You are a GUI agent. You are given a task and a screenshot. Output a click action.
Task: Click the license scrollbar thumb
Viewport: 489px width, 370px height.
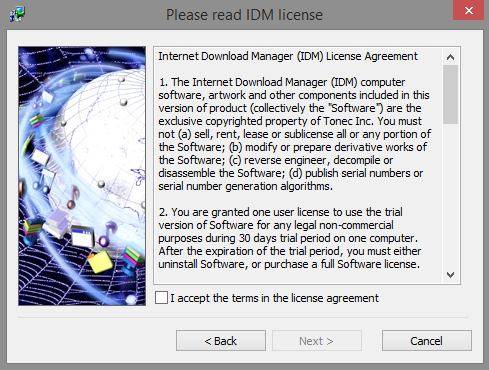coord(450,95)
